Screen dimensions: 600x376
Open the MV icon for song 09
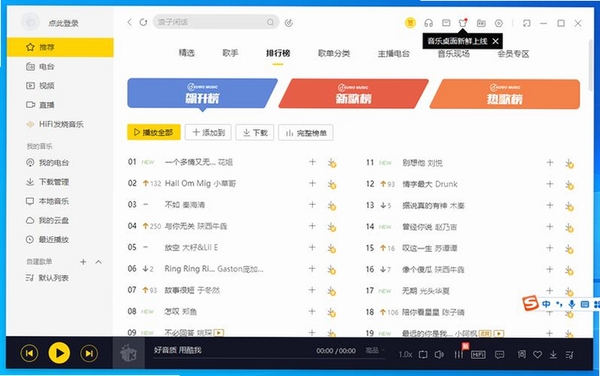click(218, 333)
